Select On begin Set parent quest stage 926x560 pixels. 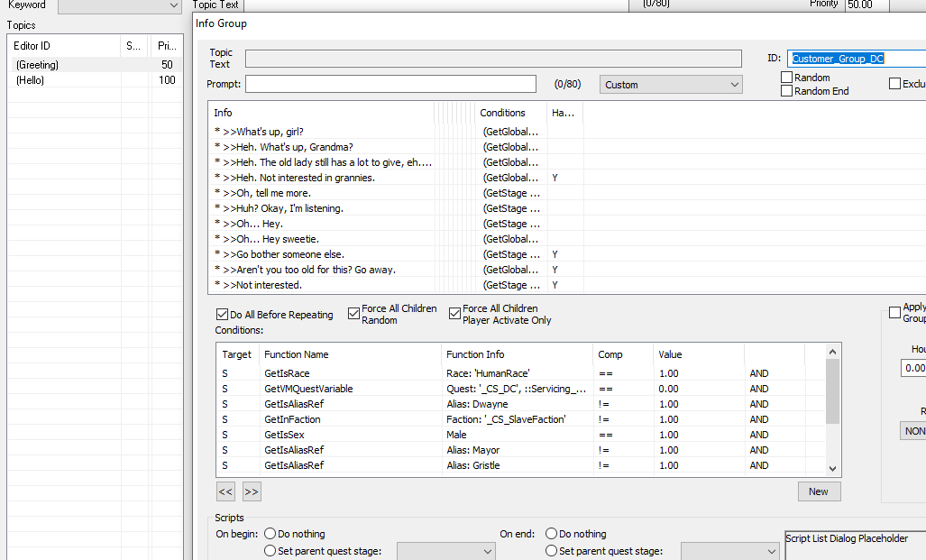pos(270,551)
